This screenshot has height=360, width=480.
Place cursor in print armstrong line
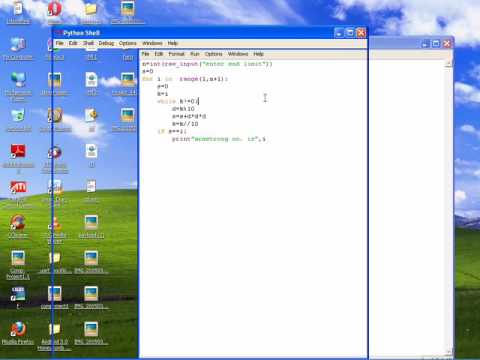click(x=219, y=139)
